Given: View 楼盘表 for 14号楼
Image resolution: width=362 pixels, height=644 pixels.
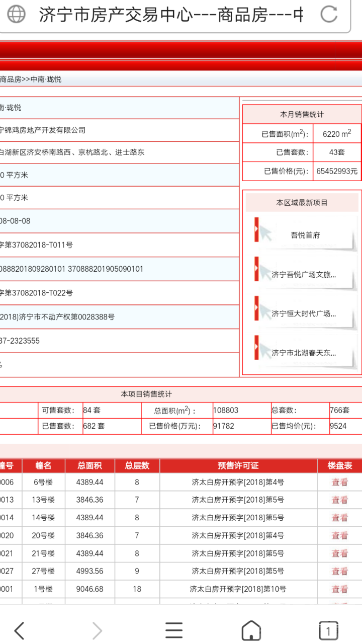Looking at the screenshot, I should (x=339, y=518).
